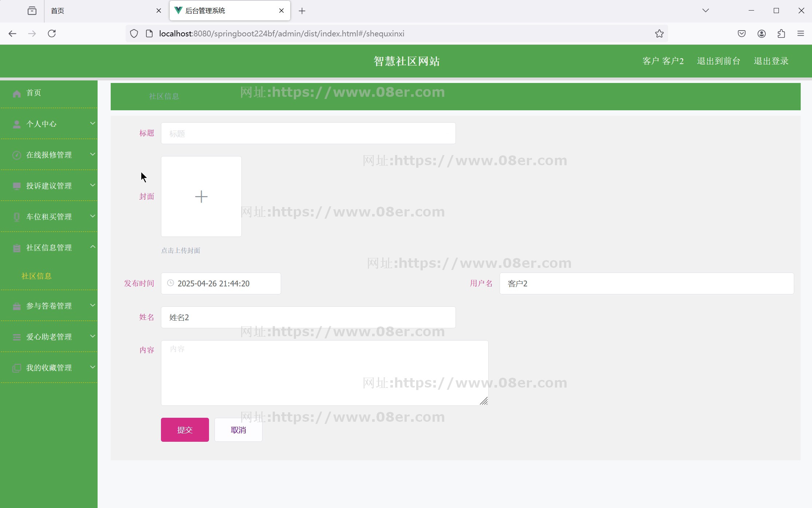Image resolution: width=812 pixels, height=508 pixels.
Task: Expand the 车位租买管理 chevron
Action: [x=93, y=216]
